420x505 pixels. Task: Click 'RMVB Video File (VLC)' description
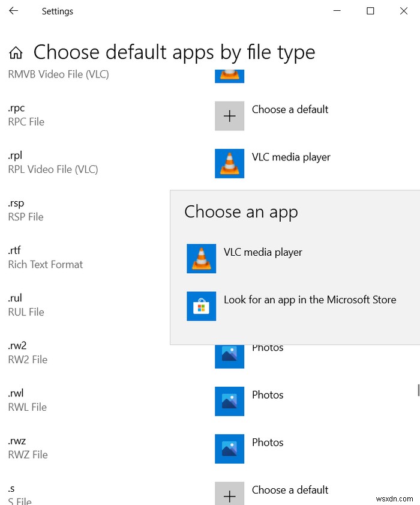tap(59, 74)
